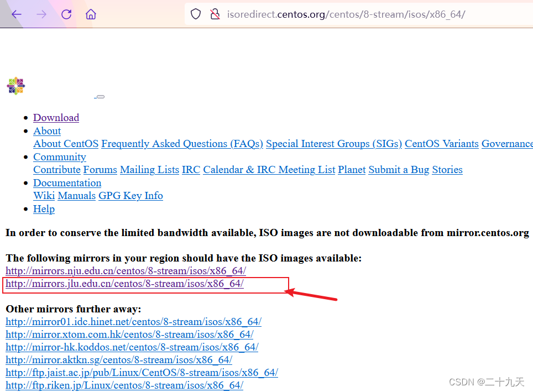
Task: Open the Mailing Lists link
Action: click(150, 170)
